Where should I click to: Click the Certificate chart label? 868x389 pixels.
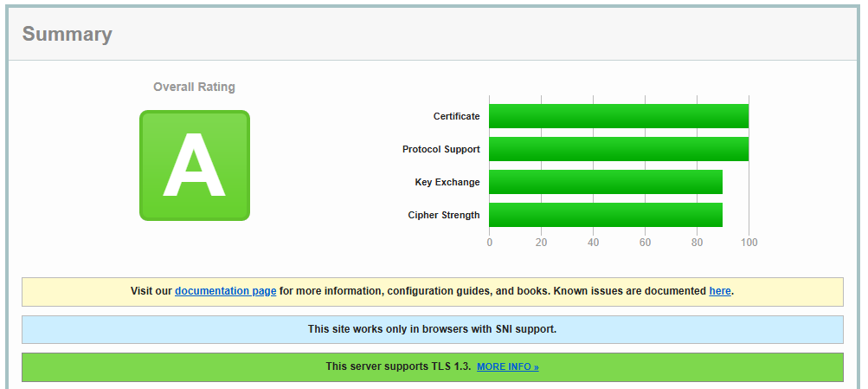coord(457,116)
